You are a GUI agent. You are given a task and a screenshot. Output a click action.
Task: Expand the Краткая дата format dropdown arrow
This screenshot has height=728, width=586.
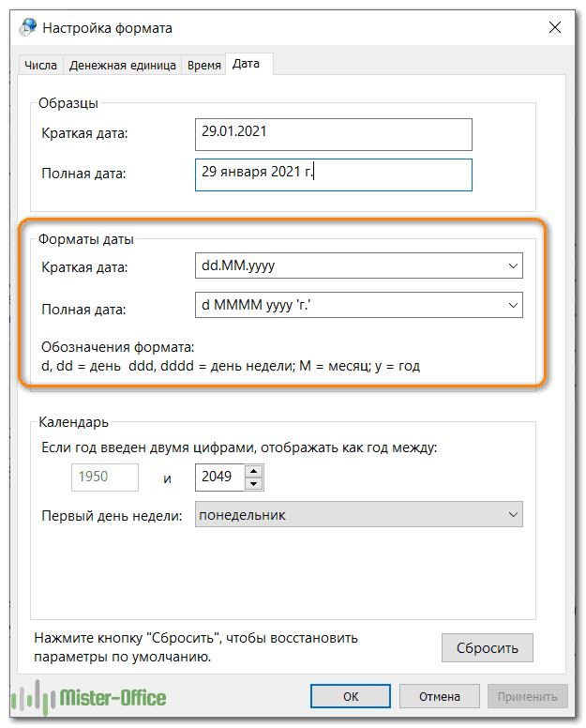pos(512,266)
